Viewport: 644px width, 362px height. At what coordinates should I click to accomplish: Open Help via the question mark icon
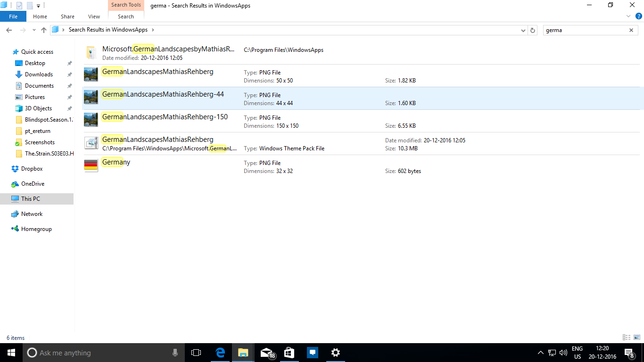click(x=639, y=16)
